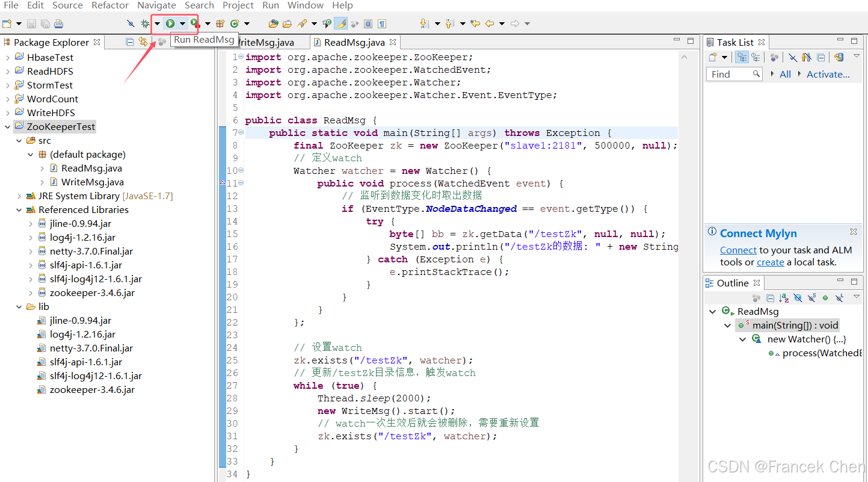Toggle Show Whitespace Characters pilcrow icon
This screenshot has height=482, width=868.
pos(382,23)
